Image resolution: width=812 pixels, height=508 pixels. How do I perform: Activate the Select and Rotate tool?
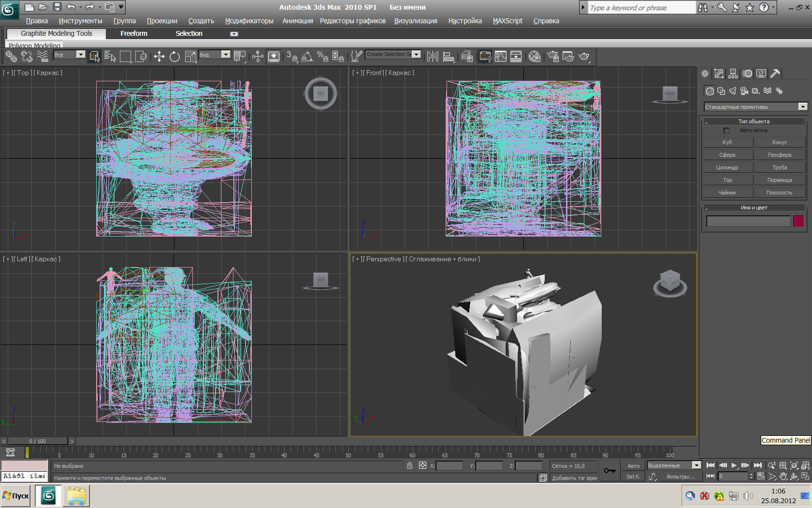(174, 57)
